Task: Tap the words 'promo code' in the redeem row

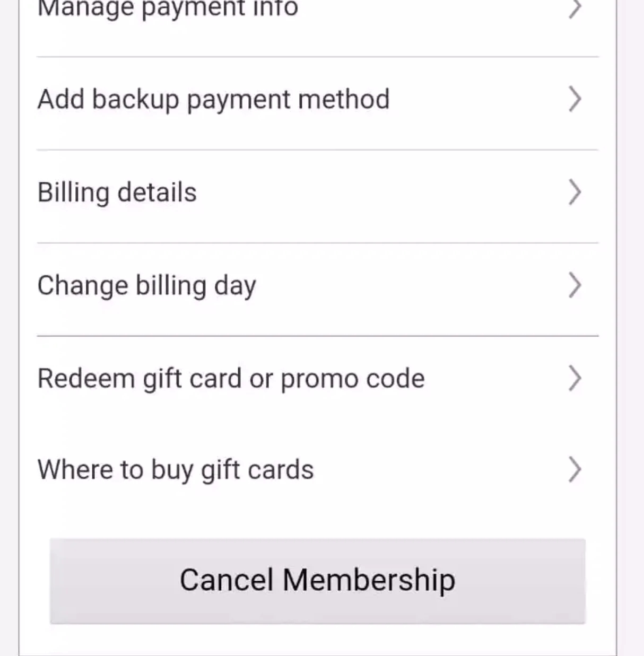Action: [353, 379]
